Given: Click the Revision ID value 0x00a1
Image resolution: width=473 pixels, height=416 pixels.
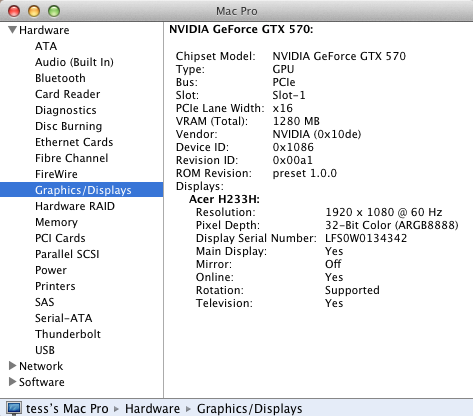Looking at the screenshot, I should coord(292,160).
